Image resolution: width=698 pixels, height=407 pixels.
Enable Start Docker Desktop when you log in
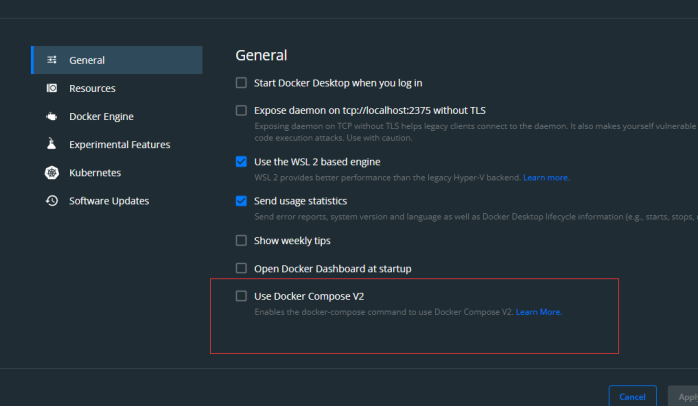[x=241, y=82]
